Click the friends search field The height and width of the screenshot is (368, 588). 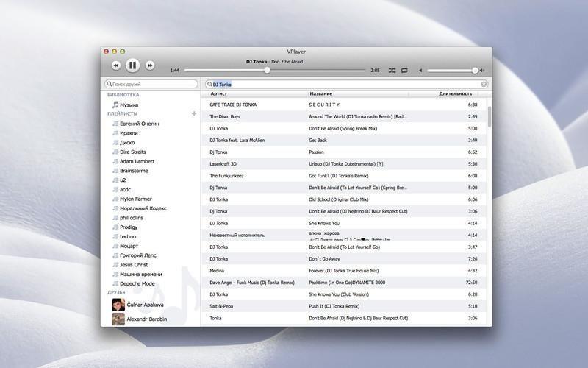click(151, 84)
